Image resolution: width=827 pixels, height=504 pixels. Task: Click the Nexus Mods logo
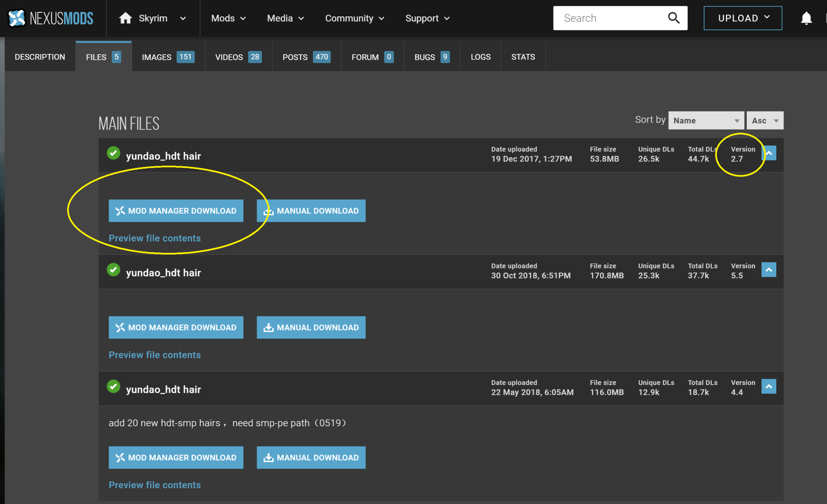coord(50,18)
